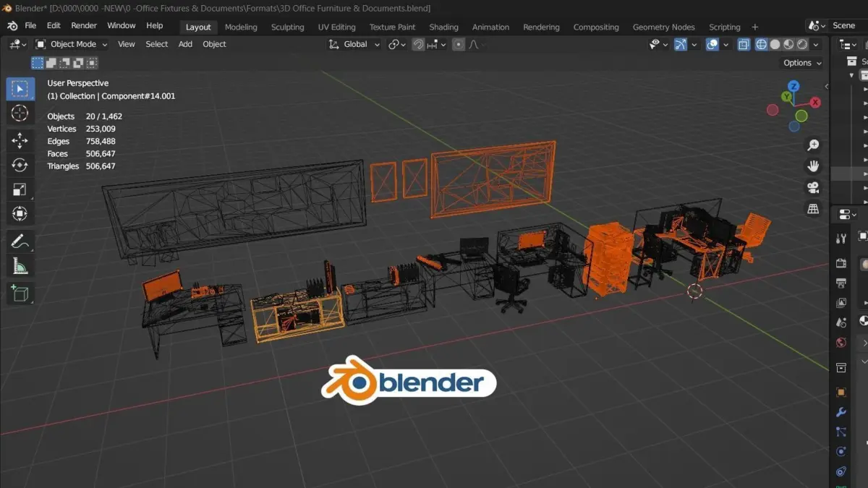The width and height of the screenshot is (868, 488).
Task: Open the viewport Object menu
Action: [x=214, y=44]
